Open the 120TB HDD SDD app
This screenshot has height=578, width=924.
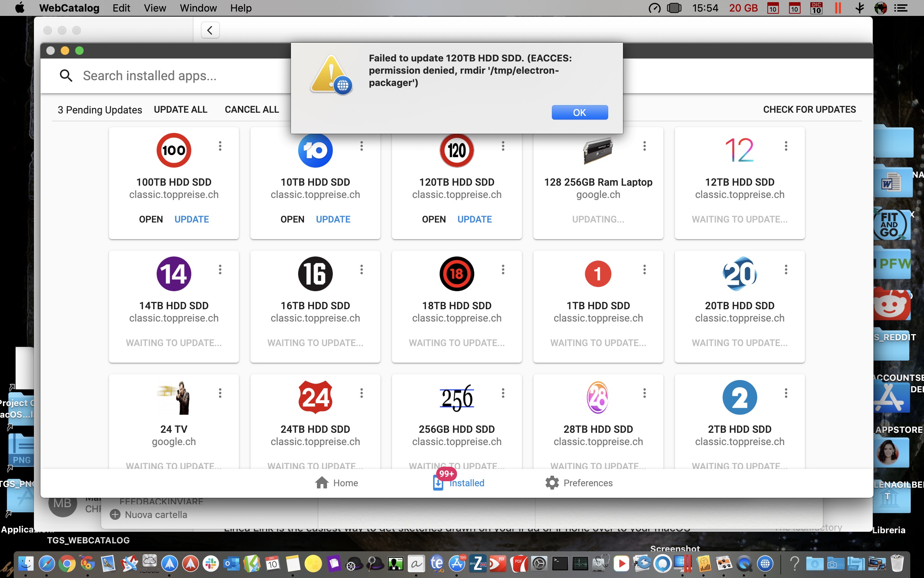(x=434, y=219)
